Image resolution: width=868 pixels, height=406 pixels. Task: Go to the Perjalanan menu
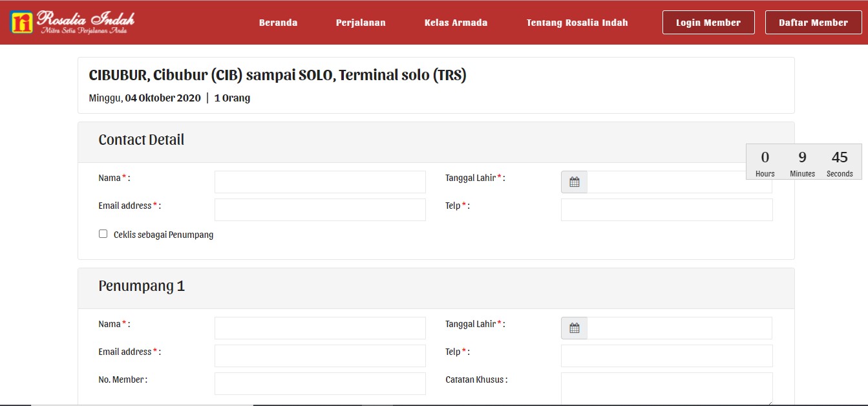[x=361, y=23]
